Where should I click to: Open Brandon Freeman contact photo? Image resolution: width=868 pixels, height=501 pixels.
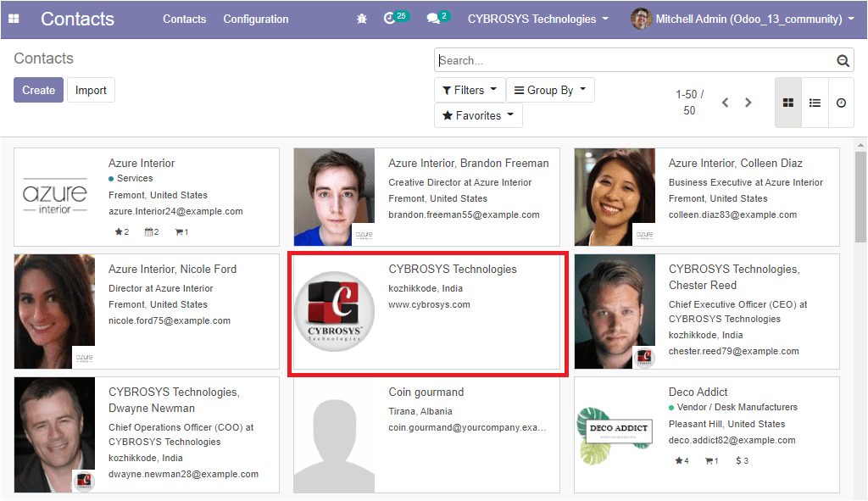tap(334, 197)
